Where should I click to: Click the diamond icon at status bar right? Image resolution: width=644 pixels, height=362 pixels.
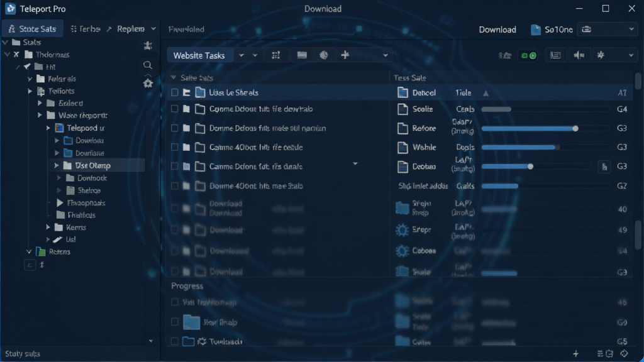(625, 353)
